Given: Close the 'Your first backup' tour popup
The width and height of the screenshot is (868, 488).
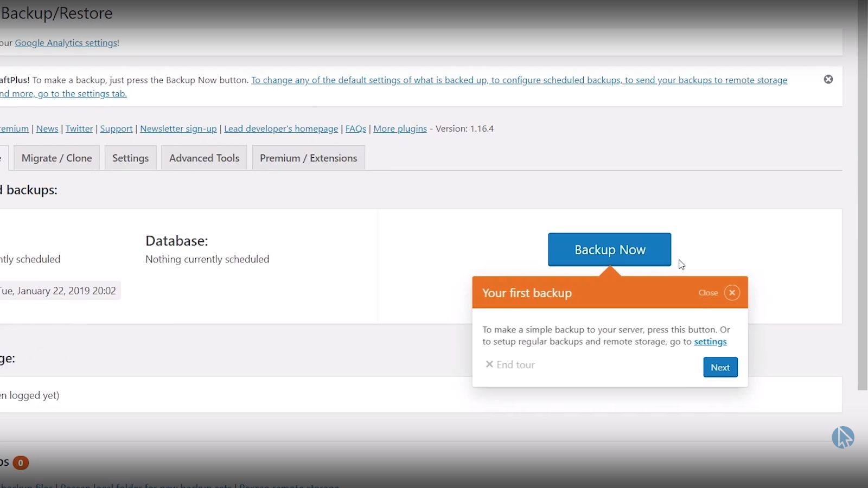Looking at the screenshot, I should pos(732,293).
